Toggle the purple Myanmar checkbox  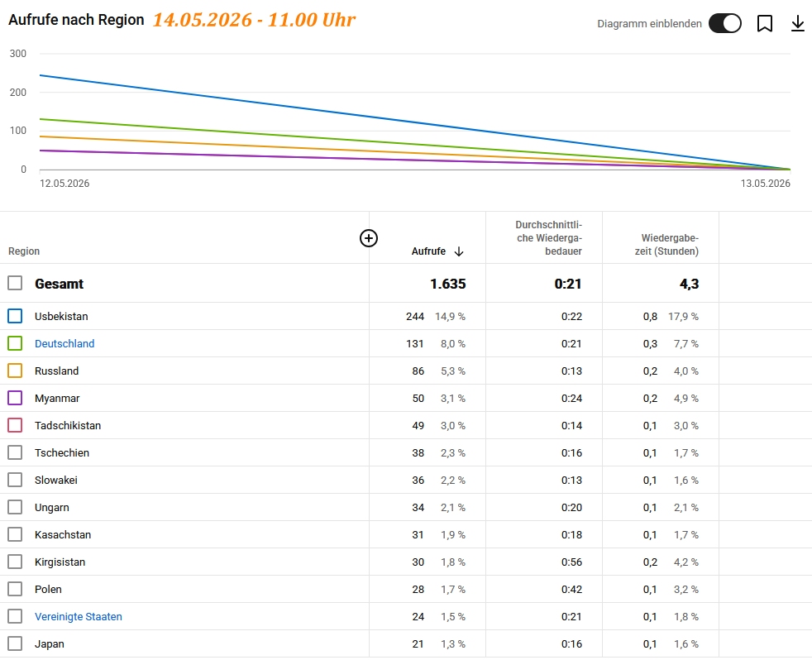pyautogui.click(x=15, y=398)
